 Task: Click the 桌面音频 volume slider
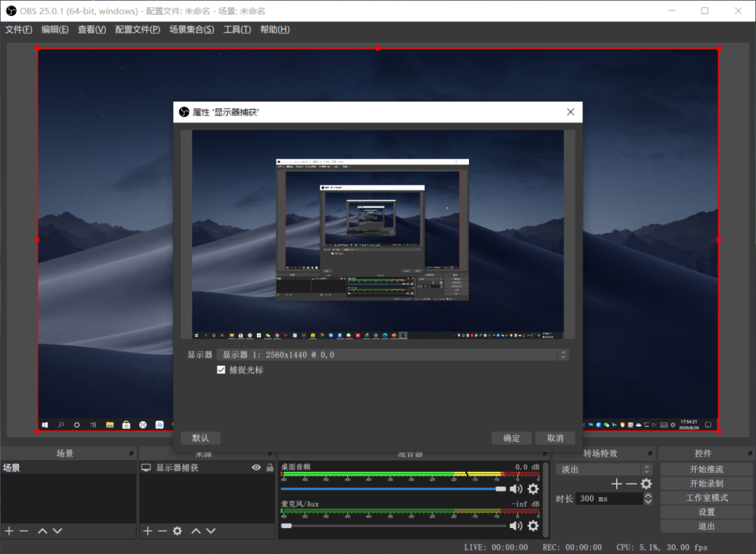pos(393,489)
